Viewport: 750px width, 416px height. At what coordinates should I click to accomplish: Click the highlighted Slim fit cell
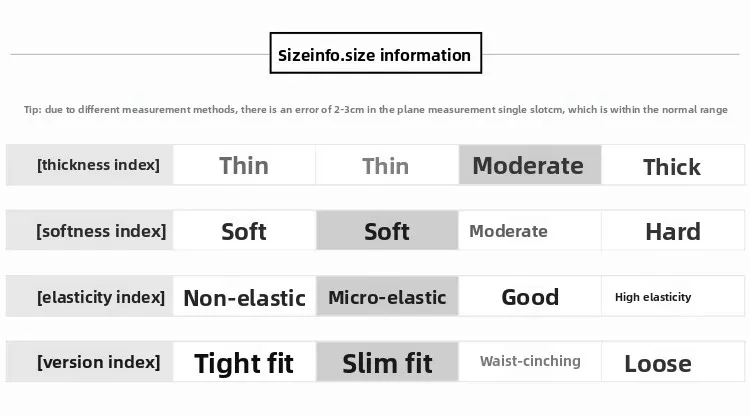click(x=387, y=362)
